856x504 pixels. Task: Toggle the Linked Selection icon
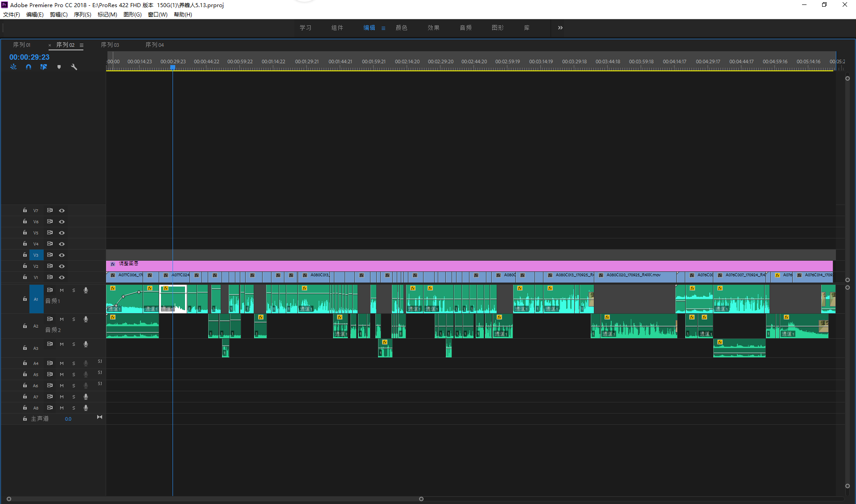point(44,67)
